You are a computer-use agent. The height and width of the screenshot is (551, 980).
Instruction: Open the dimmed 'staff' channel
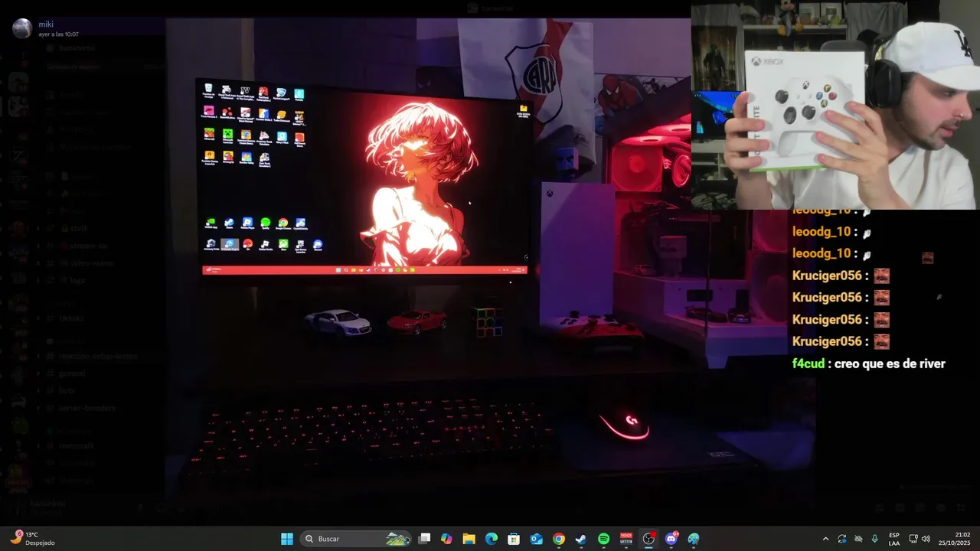pos(79,228)
